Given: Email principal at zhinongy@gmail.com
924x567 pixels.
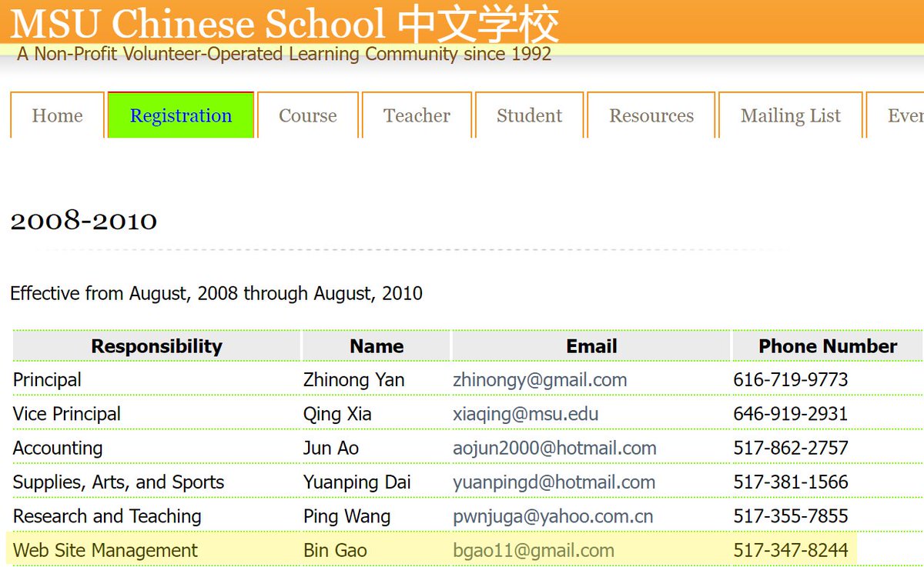Looking at the screenshot, I should tap(540, 380).
